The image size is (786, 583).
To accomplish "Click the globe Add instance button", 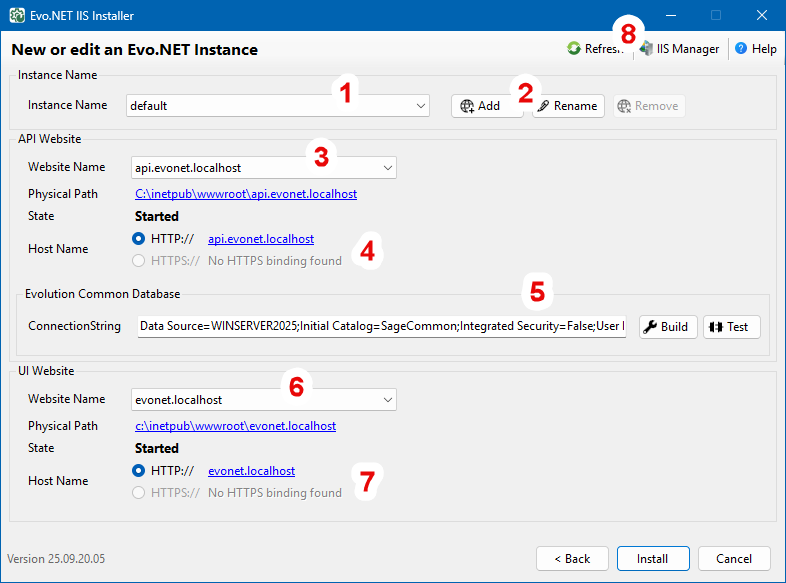I will pos(487,106).
